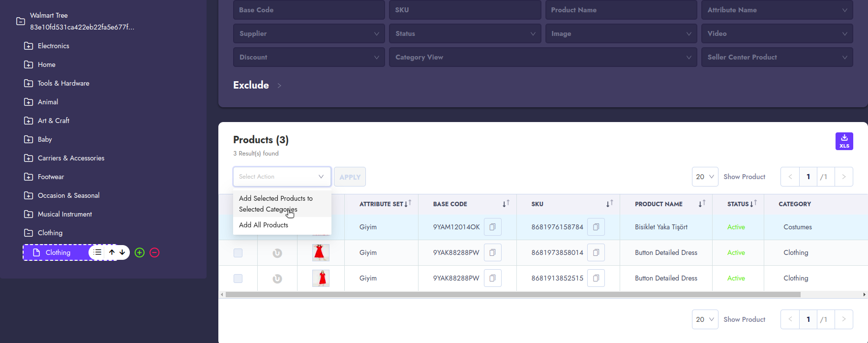Expand the Electronics category
868x343 pixels.
click(29, 46)
